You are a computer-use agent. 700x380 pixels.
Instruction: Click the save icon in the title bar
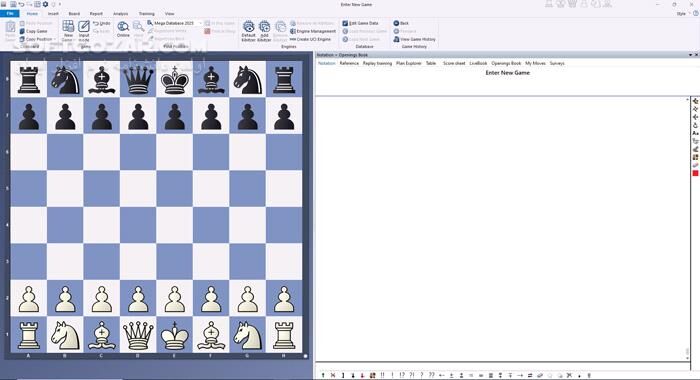13,4
